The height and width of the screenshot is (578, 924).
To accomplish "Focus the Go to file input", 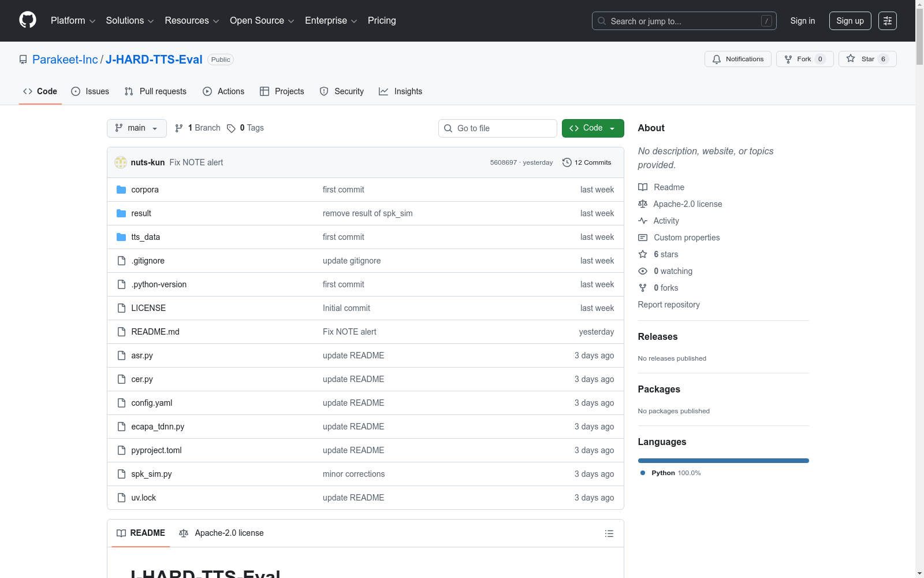I will tap(498, 128).
